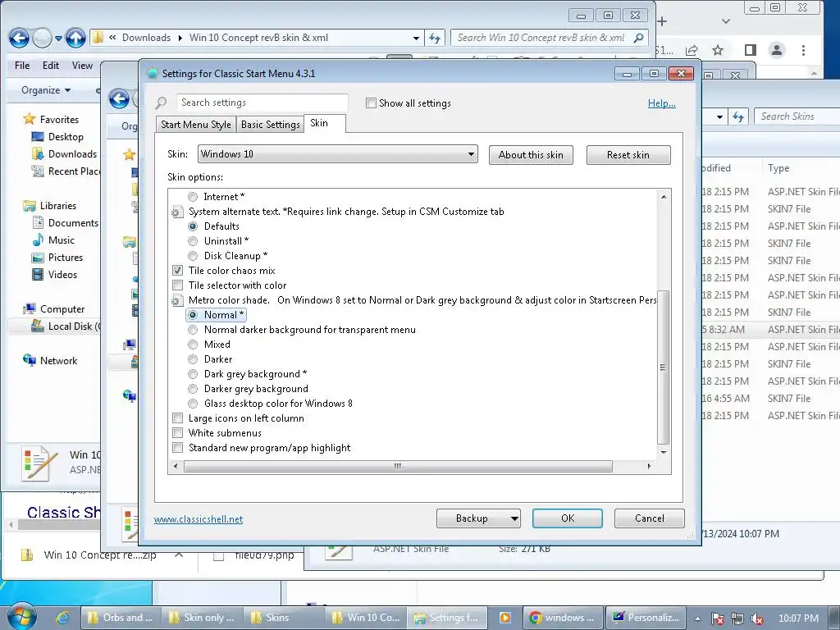Check Standard new program/app highlight
This screenshot has width=840, height=630.
pos(177,447)
